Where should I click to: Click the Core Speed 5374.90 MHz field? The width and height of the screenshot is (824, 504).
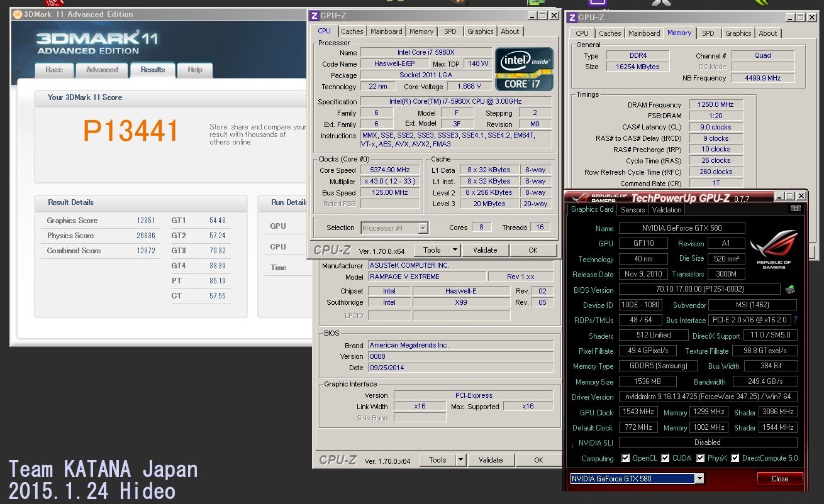point(391,170)
